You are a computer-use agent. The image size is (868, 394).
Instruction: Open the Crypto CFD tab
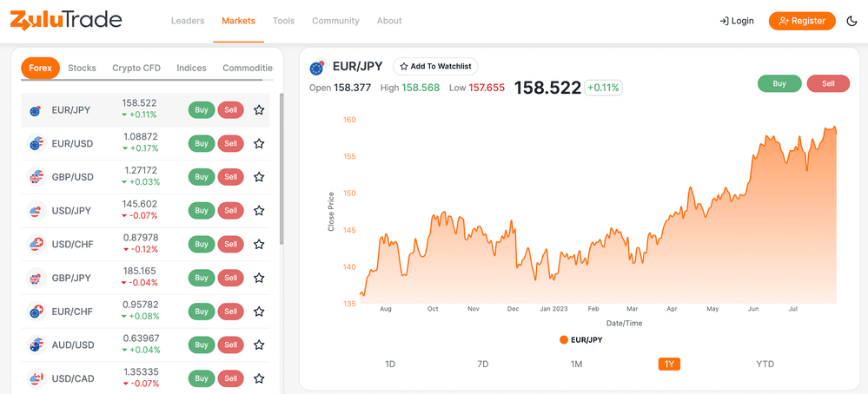coord(136,68)
